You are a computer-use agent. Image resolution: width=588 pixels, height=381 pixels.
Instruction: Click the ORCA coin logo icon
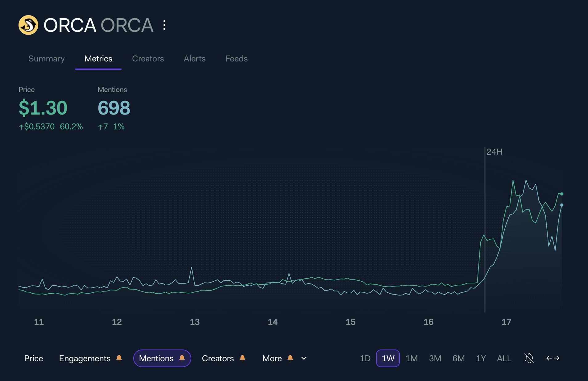[x=28, y=25]
